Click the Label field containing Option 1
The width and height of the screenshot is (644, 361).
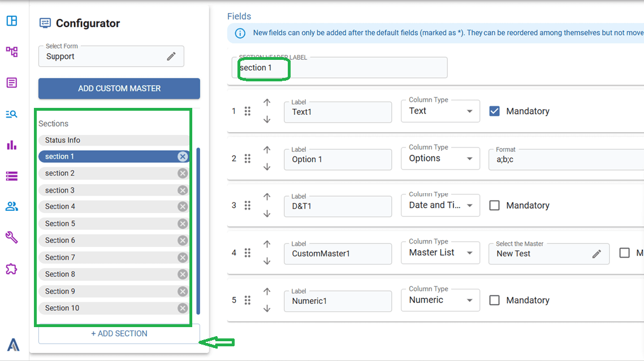click(x=338, y=159)
